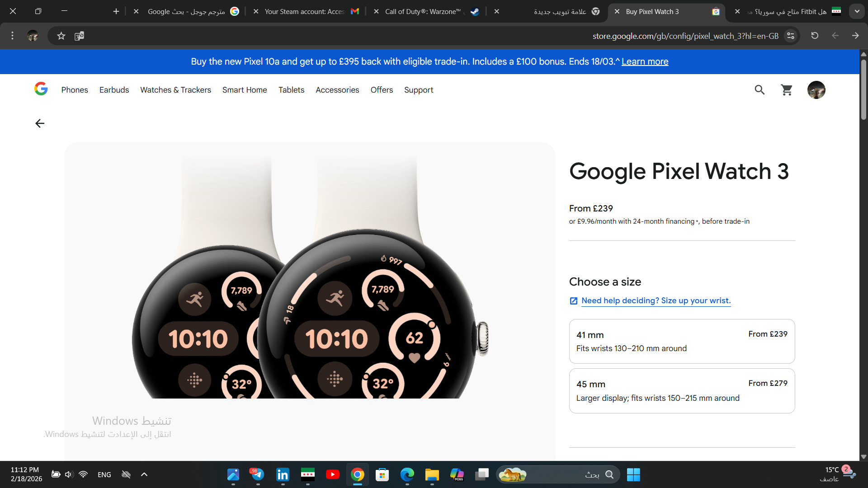Open YouTube from the taskbar

tap(333, 474)
